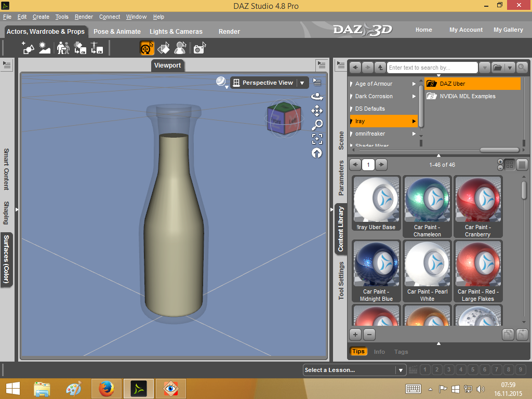
Task: Click the New Light and Environment icon
Action: [45, 48]
